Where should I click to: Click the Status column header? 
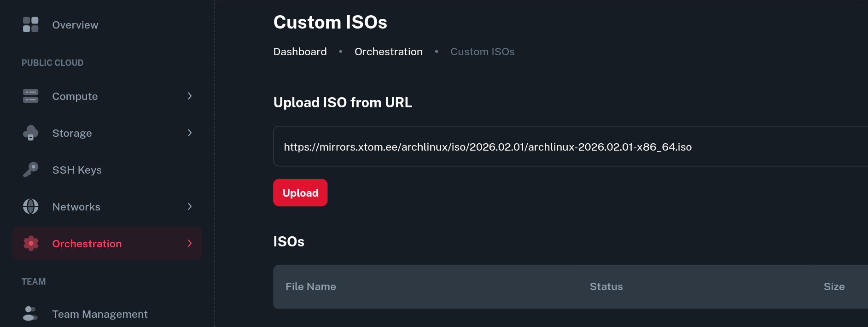606,286
